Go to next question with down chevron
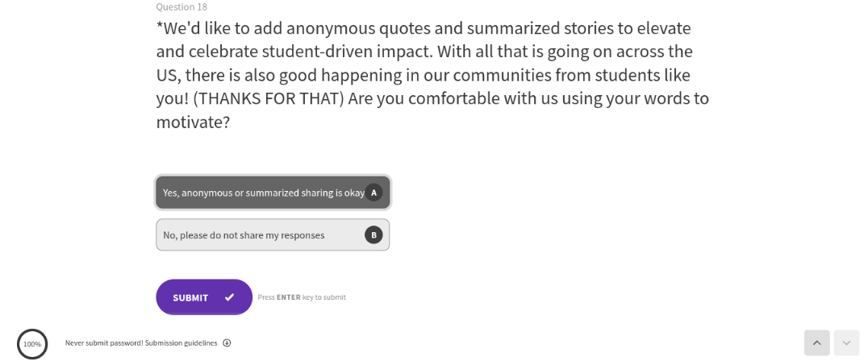This screenshot has height=361, width=868. coord(846,343)
